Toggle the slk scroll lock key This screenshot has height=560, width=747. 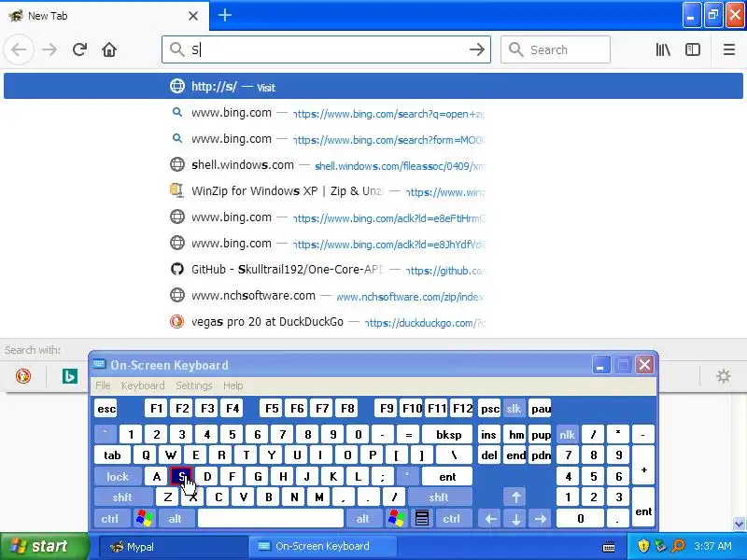coord(514,409)
